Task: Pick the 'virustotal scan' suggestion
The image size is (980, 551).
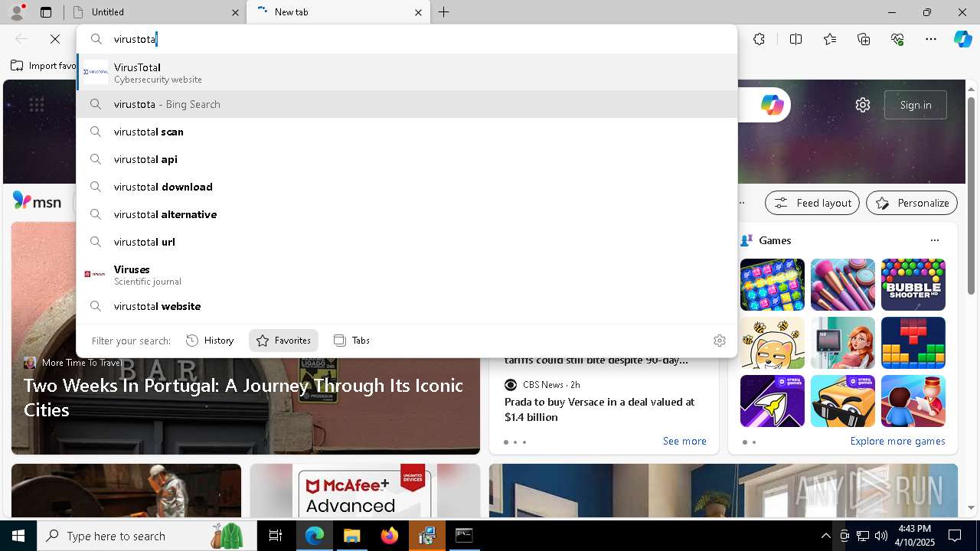Action: pyautogui.click(x=407, y=132)
